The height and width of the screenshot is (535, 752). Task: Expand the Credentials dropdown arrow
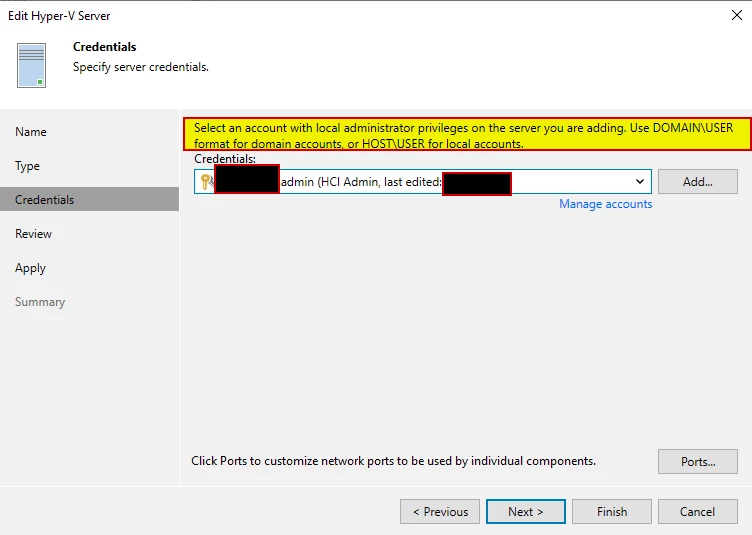point(639,182)
